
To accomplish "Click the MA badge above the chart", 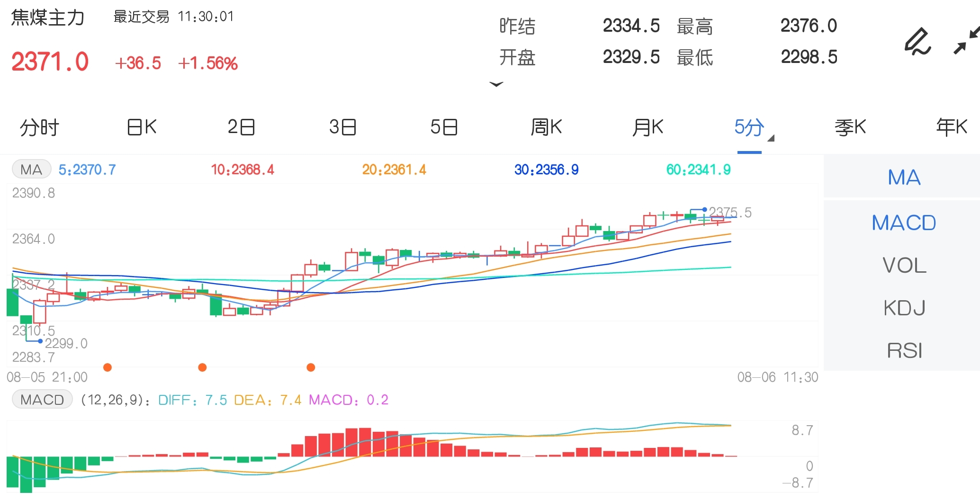I will [31, 169].
